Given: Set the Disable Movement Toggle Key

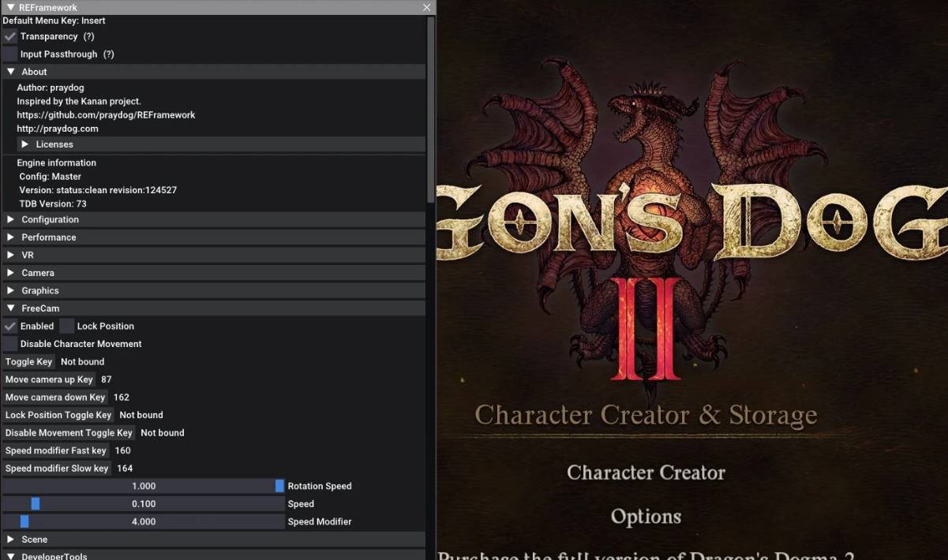Looking at the screenshot, I should [x=69, y=433].
